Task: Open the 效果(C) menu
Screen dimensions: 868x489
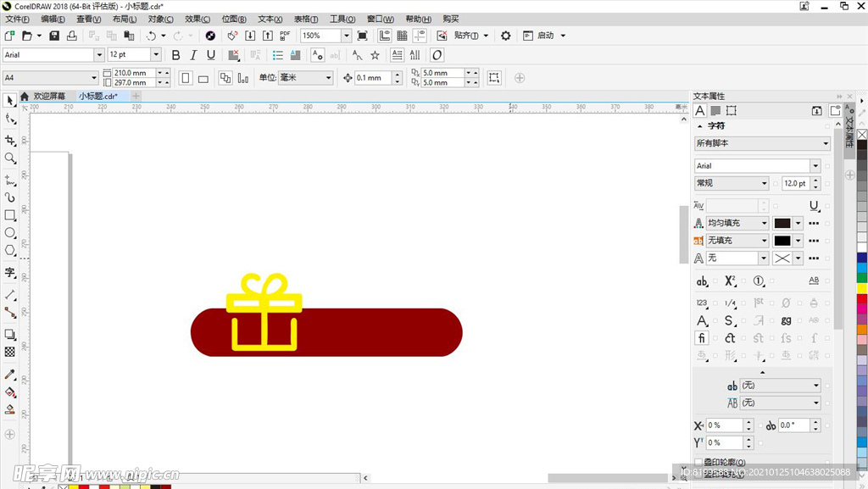Action: 198,19
